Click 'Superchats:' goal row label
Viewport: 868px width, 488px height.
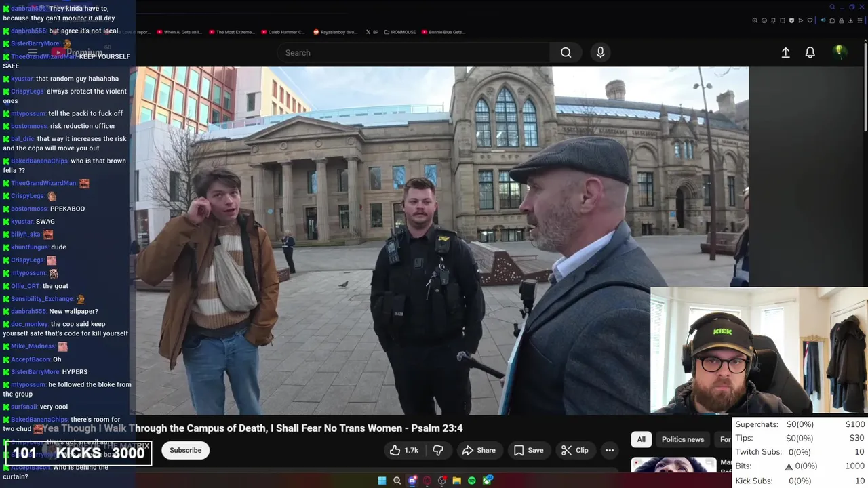757,424
